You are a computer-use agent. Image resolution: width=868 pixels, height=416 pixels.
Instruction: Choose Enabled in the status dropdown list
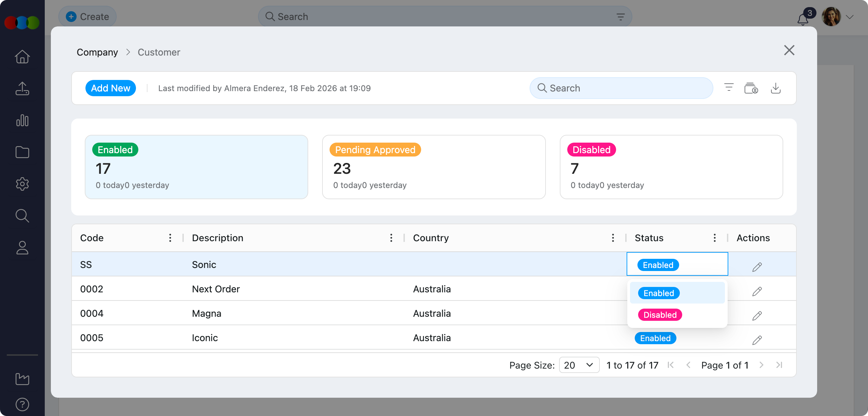[658, 293]
